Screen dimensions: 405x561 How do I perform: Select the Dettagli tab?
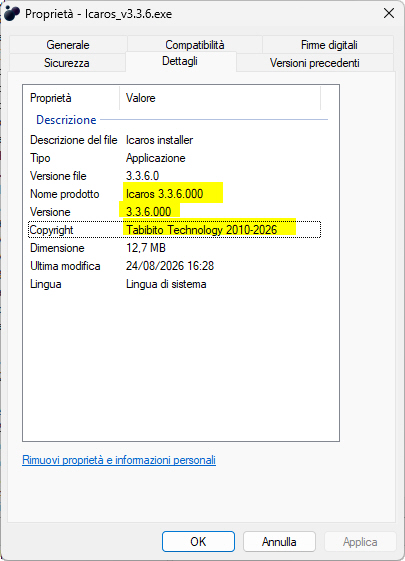[x=180, y=61]
